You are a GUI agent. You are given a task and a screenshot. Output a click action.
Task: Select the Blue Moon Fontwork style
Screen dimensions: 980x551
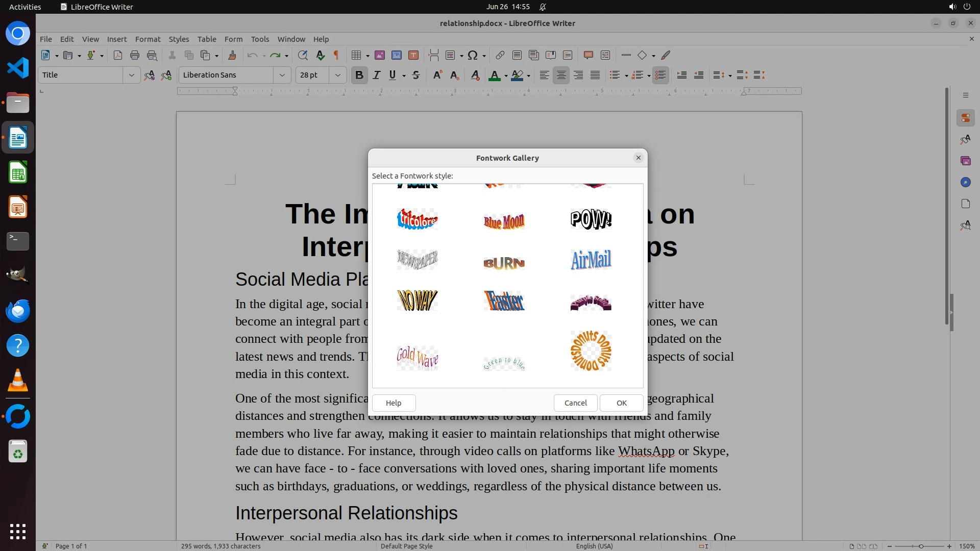pyautogui.click(x=504, y=221)
